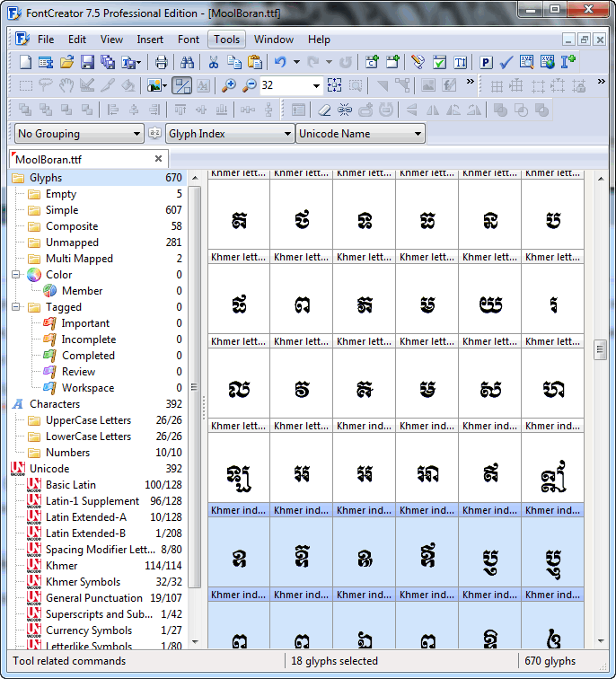Click the XYZ globe toolbar icon
The width and height of the screenshot is (616, 679).
[x=548, y=62]
